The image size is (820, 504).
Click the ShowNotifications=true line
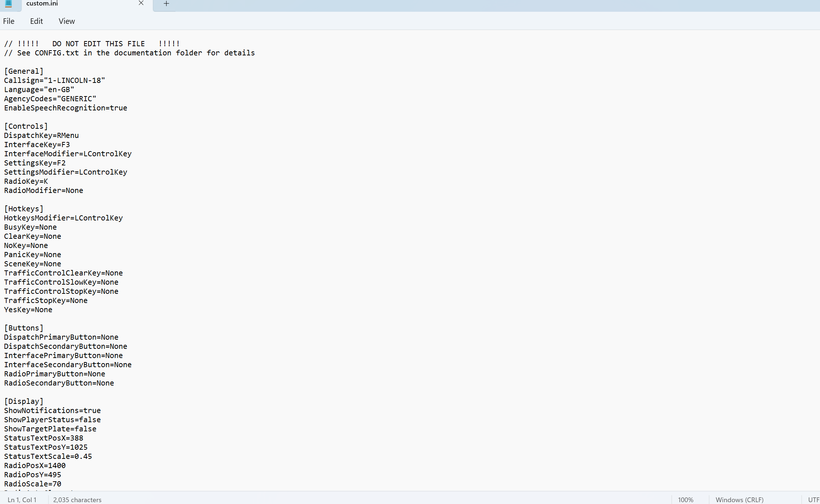(52, 410)
